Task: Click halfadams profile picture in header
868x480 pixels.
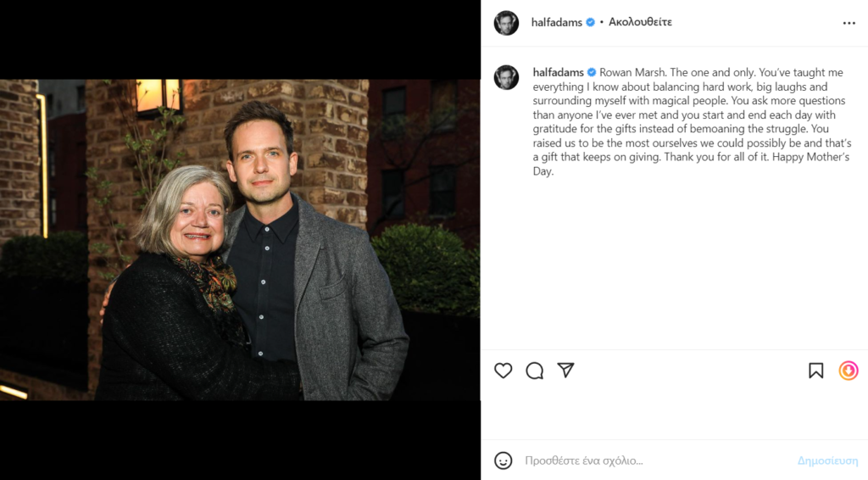Action: pos(506,23)
